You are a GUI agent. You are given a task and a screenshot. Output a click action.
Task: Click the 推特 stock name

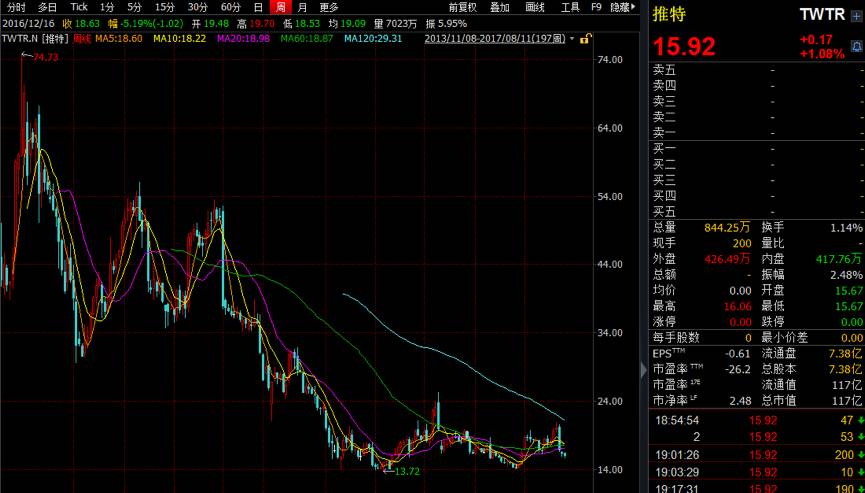coord(669,15)
